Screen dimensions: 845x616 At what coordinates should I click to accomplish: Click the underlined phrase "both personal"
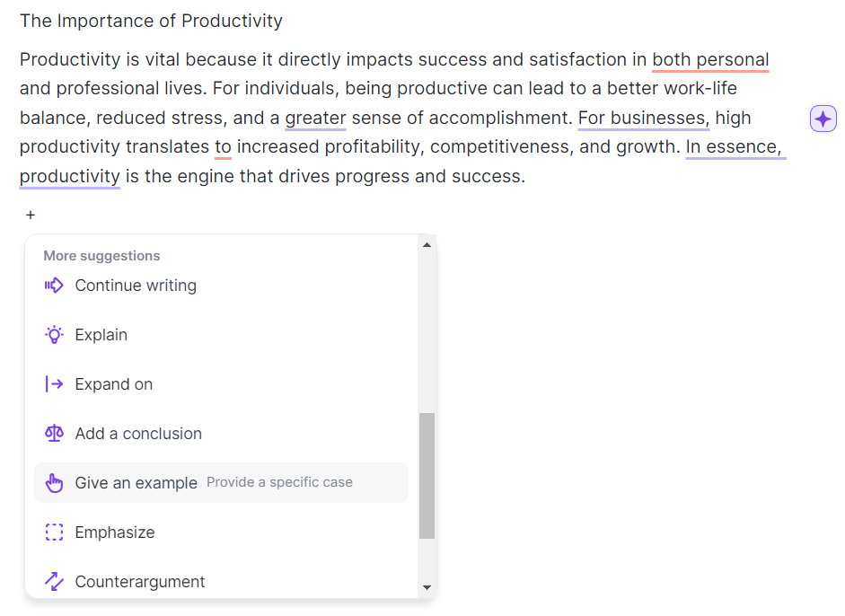click(710, 60)
